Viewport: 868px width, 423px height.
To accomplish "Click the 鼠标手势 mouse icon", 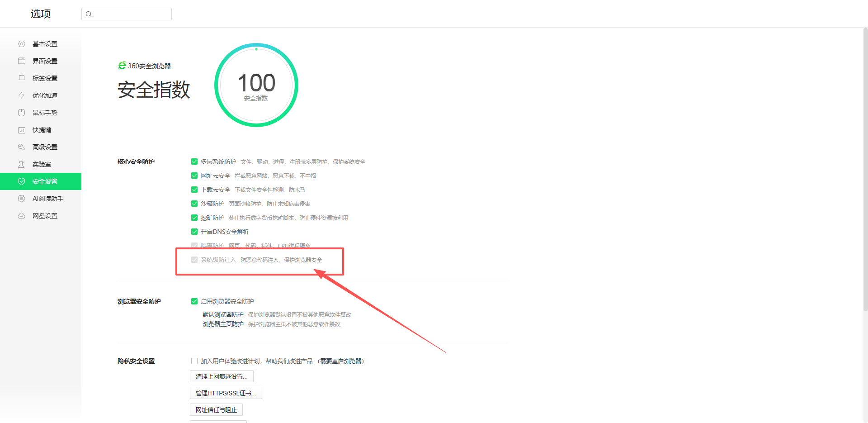I will click(21, 113).
